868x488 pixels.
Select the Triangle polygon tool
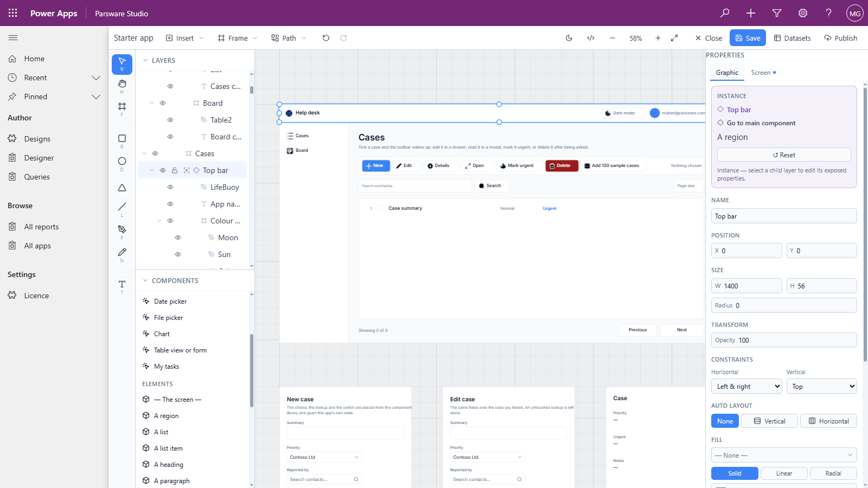(x=122, y=188)
